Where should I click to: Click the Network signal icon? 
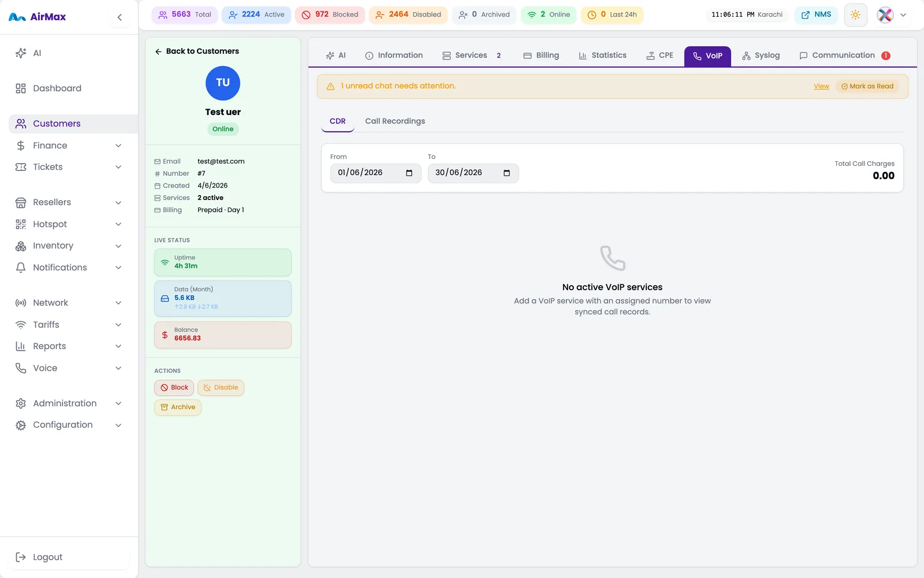(21, 303)
